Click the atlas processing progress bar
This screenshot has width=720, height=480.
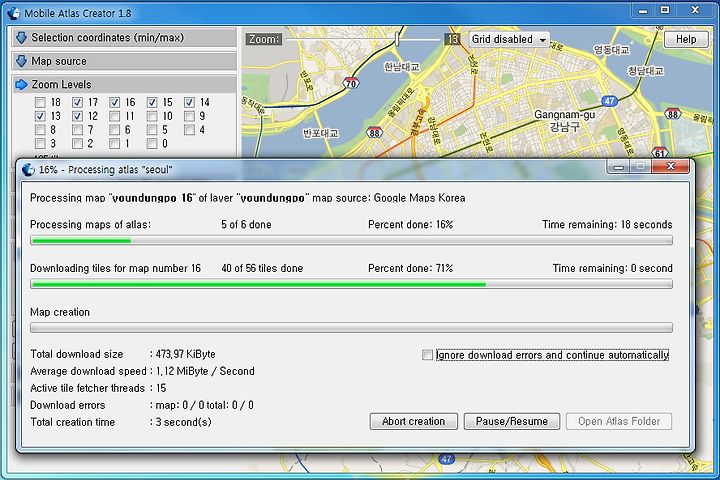click(351, 240)
